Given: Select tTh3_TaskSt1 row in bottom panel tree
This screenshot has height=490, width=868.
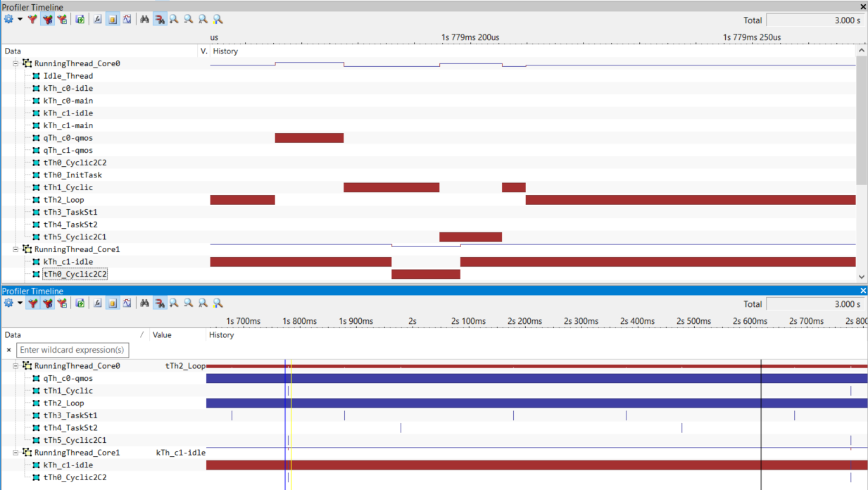Looking at the screenshot, I should coord(70,415).
